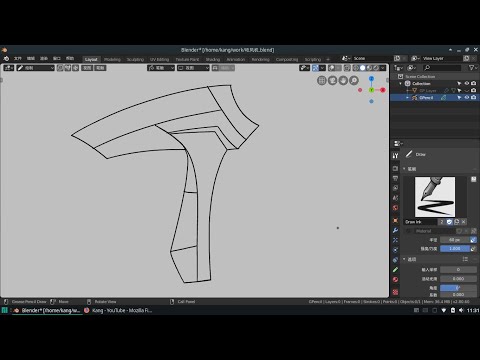The height and width of the screenshot is (360, 480).
Task: Open the draw mode dropdown
Action: (x=35, y=68)
